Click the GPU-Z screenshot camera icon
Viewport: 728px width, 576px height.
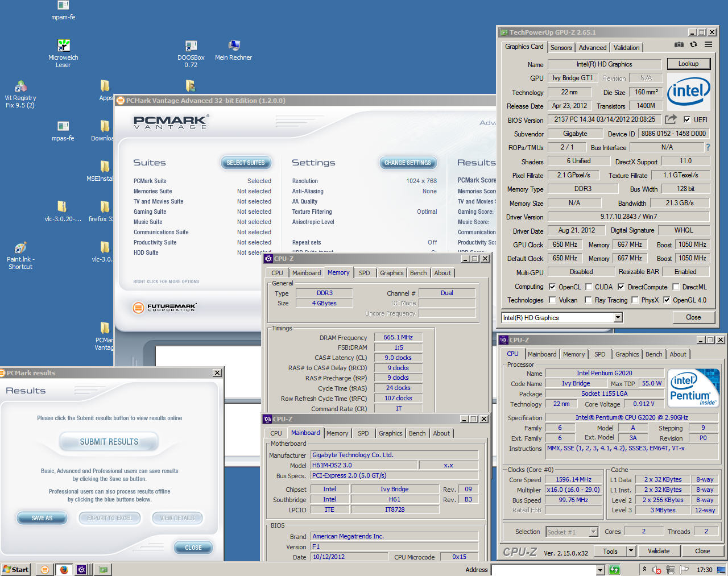tap(679, 44)
